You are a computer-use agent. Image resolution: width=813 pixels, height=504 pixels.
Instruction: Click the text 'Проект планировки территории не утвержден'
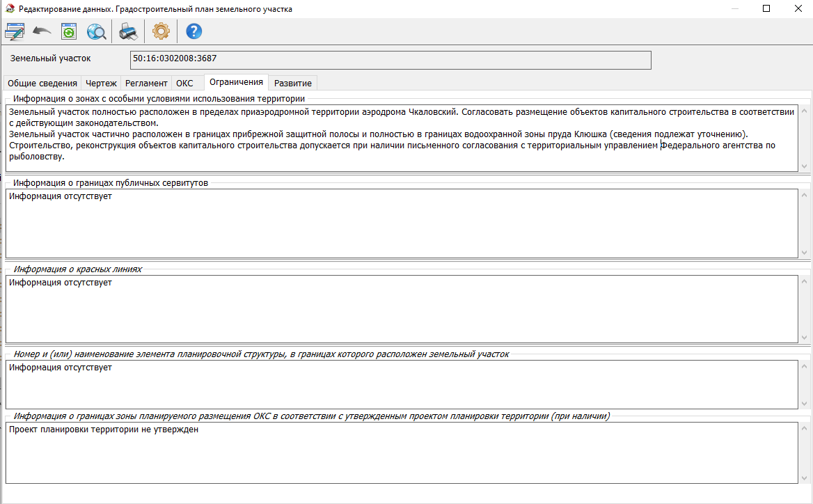pyautogui.click(x=104, y=430)
